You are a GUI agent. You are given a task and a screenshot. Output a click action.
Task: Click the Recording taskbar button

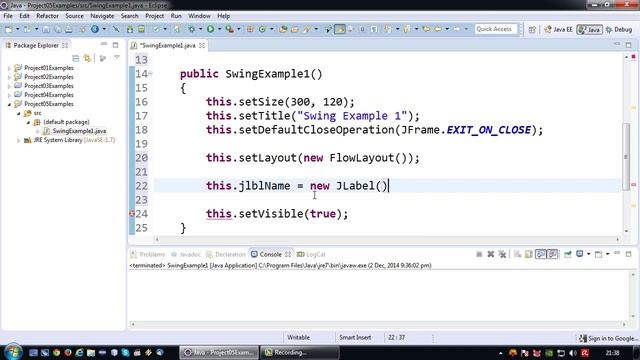[x=300, y=352]
